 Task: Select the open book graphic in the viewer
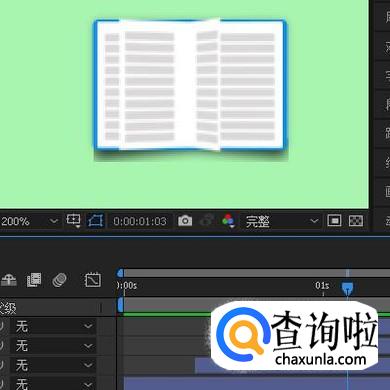point(190,87)
